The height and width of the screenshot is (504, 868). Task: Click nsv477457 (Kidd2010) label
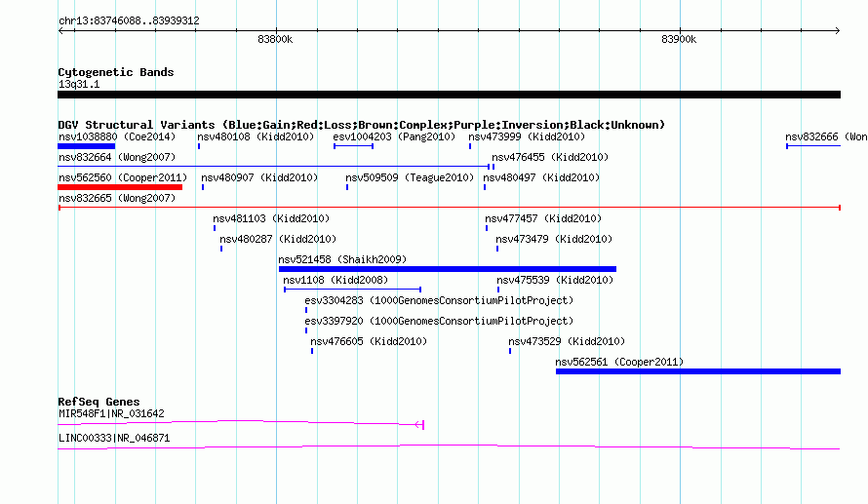[x=543, y=218]
